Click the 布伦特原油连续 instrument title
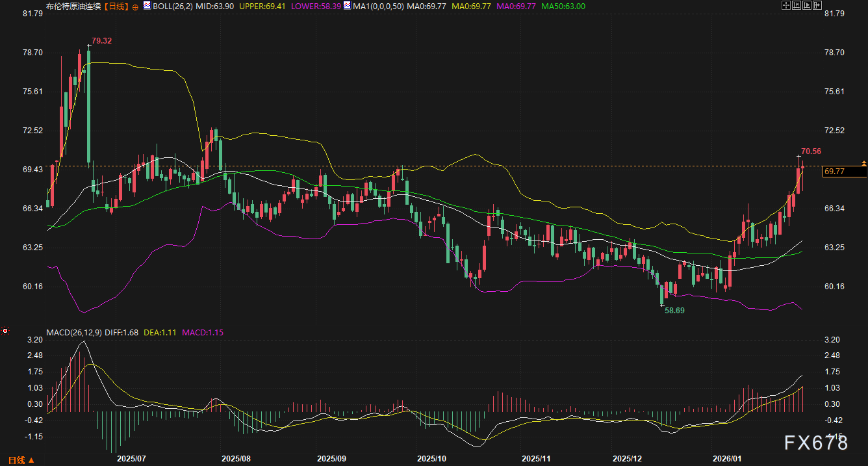The width and height of the screenshot is (868, 466). pyautogui.click(x=73, y=6)
